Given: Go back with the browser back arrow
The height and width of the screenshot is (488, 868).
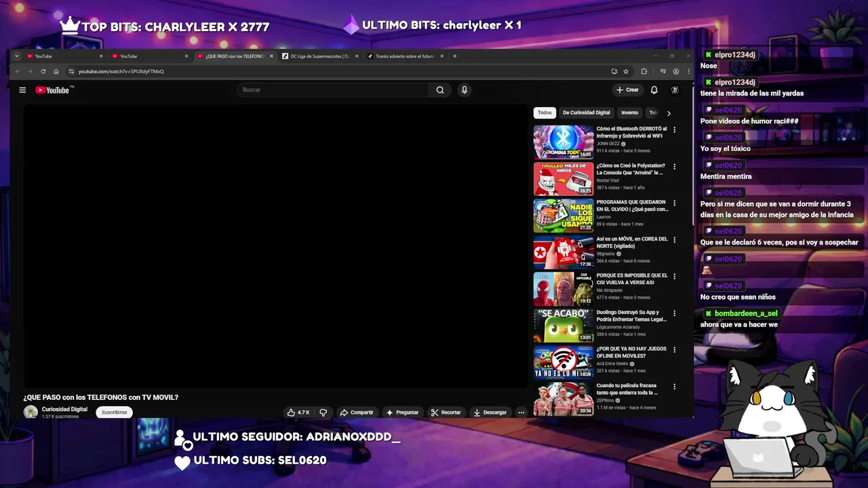Looking at the screenshot, I should point(18,71).
